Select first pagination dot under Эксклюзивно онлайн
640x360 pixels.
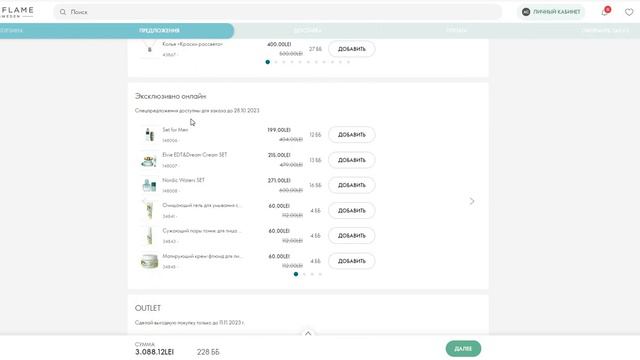coord(296,274)
